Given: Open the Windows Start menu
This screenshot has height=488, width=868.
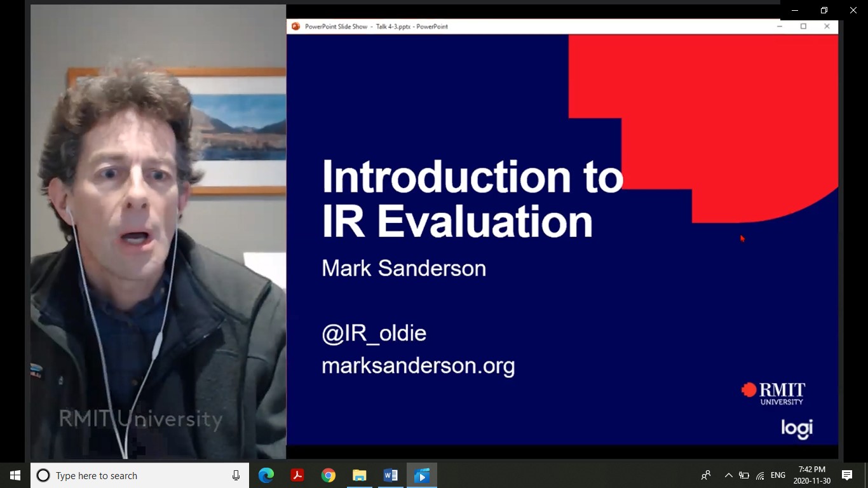Looking at the screenshot, I should [x=15, y=475].
